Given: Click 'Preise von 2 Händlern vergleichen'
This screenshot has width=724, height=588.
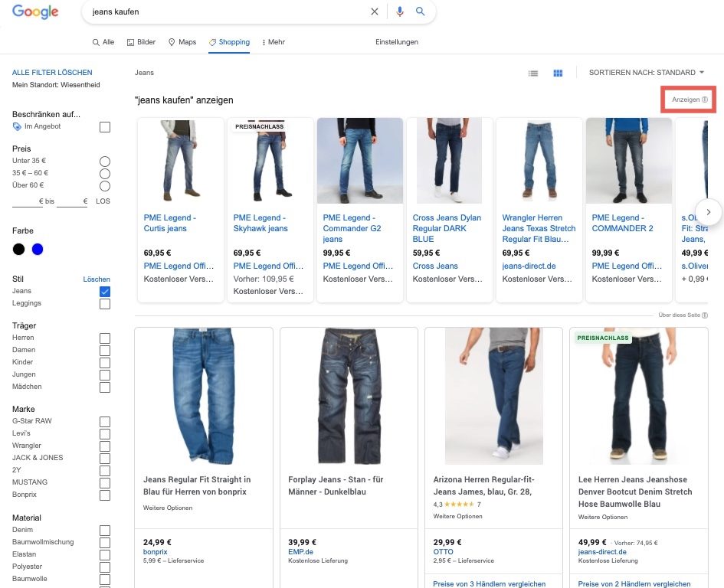Looking at the screenshot, I should (x=634, y=584).
